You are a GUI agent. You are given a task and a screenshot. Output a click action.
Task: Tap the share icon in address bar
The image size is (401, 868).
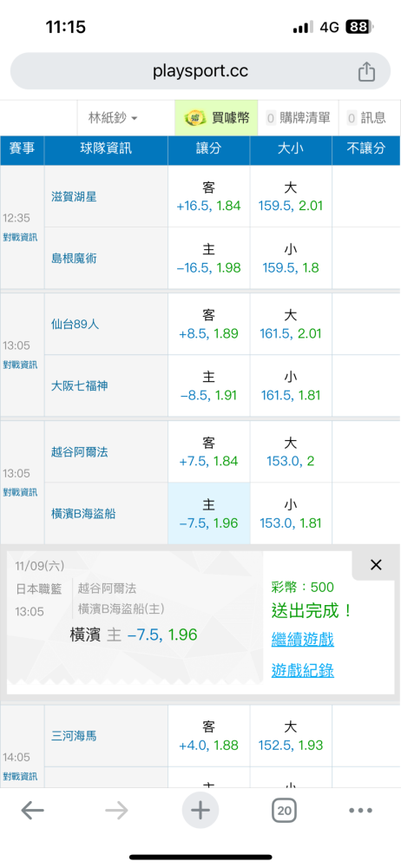coord(366,71)
